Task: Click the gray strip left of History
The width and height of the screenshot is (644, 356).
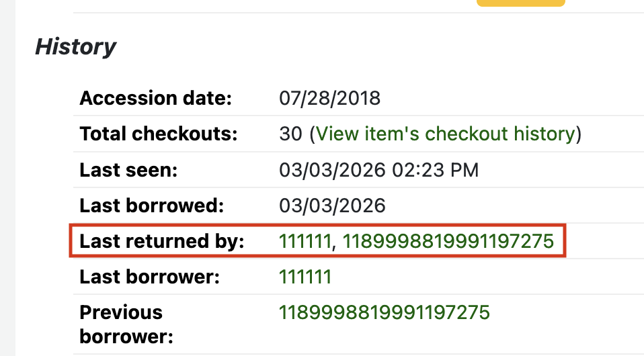Action: point(7,178)
